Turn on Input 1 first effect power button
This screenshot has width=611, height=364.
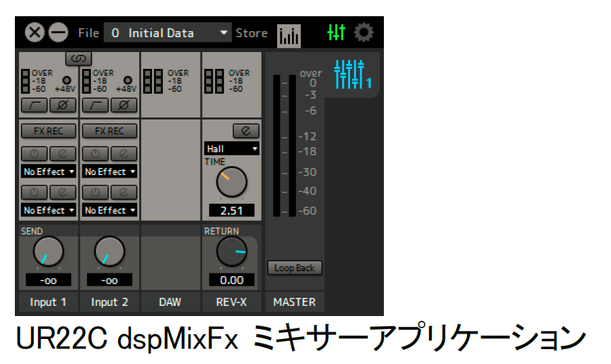[x=34, y=153]
